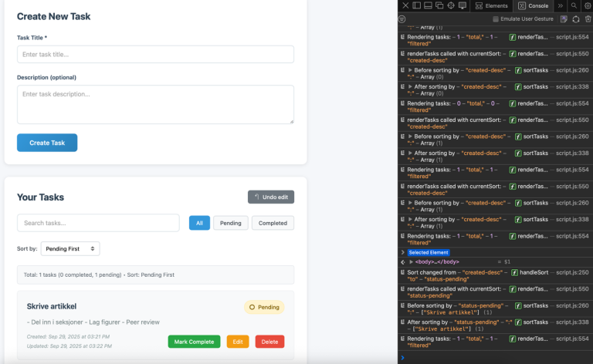Click the Mark Complete button

coord(193,342)
